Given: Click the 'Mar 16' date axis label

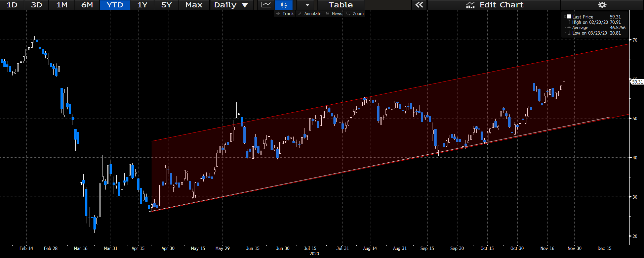Looking at the screenshot, I should point(81,248).
